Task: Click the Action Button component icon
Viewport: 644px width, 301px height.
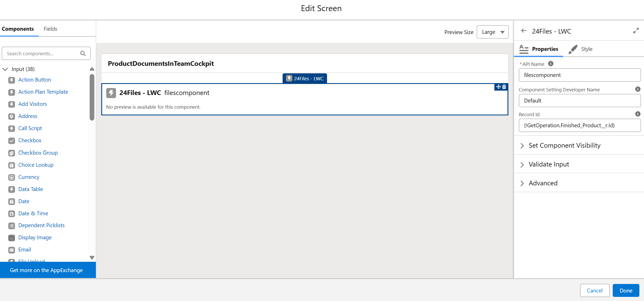Action: pyautogui.click(x=12, y=80)
